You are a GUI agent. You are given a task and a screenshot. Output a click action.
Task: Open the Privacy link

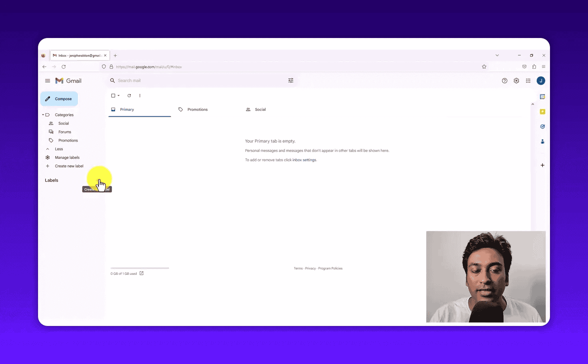[x=310, y=268]
